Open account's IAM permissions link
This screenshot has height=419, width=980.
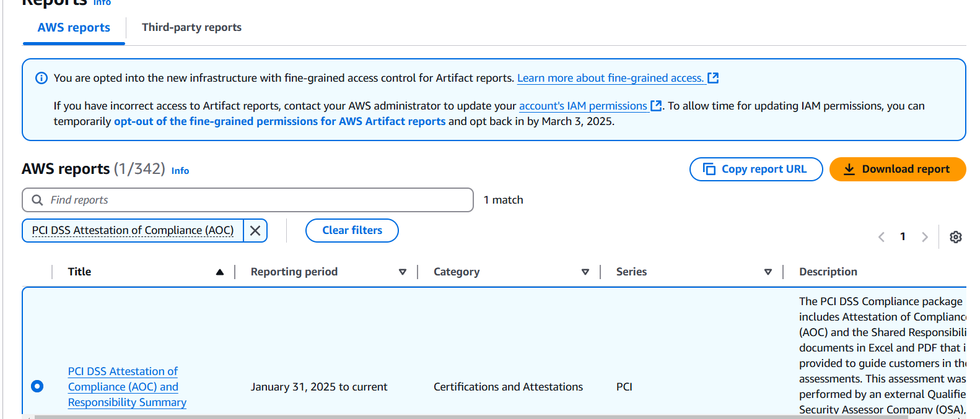[583, 106]
